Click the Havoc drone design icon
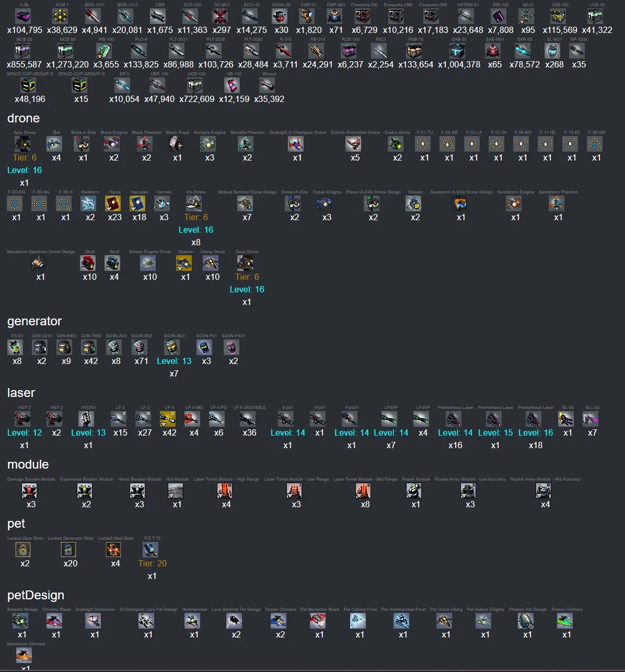 113,203
